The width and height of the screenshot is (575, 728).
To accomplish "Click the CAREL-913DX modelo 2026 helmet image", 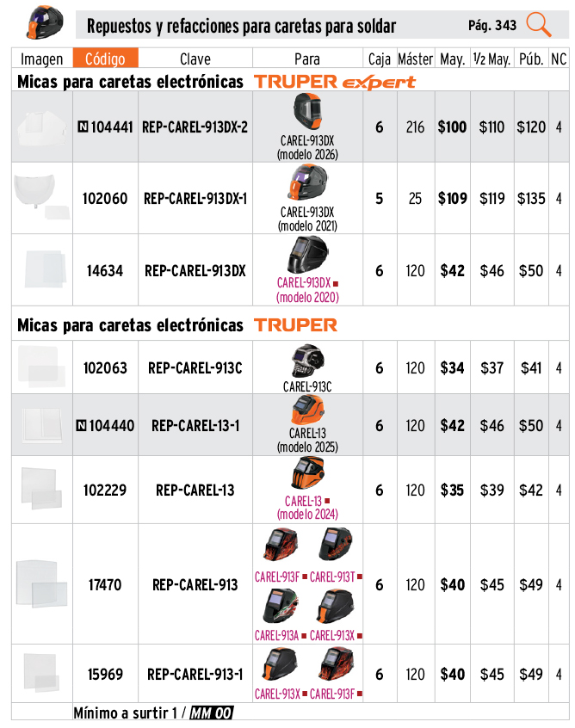I will tap(306, 112).
